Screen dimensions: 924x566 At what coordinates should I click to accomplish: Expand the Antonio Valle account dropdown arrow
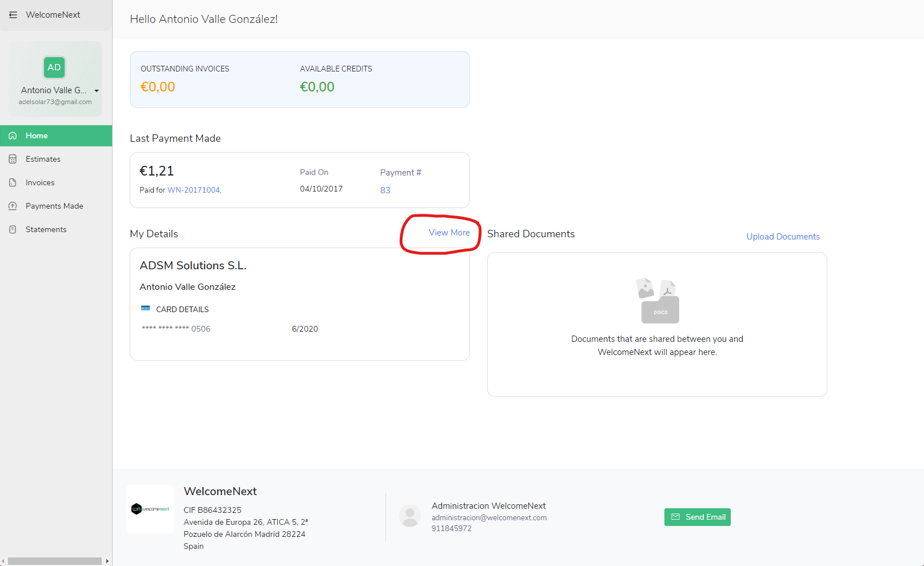pyautogui.click(x=97, y=91)
